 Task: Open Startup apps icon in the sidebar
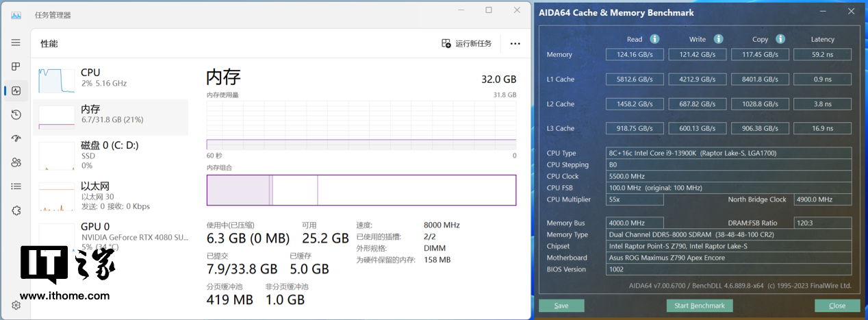16,138
